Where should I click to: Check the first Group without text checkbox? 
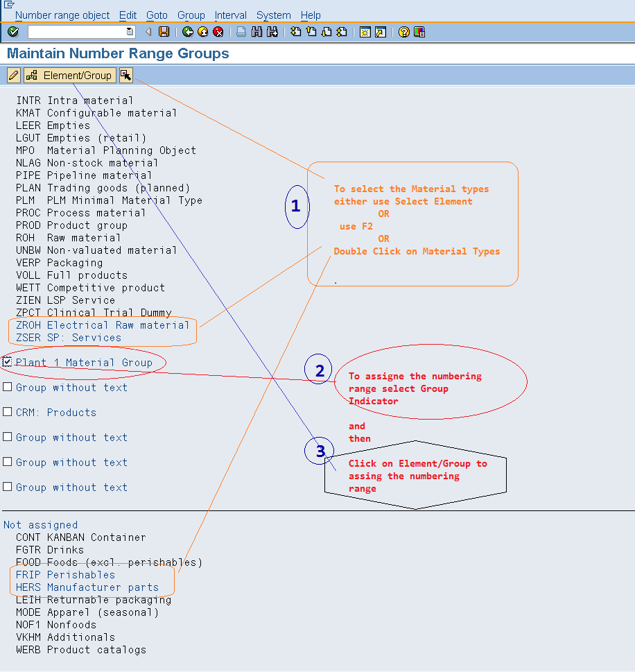(6, 387)
